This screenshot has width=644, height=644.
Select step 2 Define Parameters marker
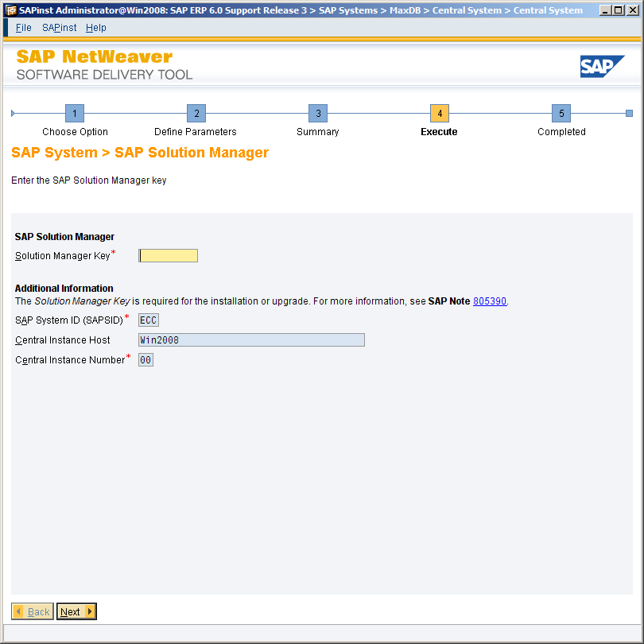click(x=196, y=114)
